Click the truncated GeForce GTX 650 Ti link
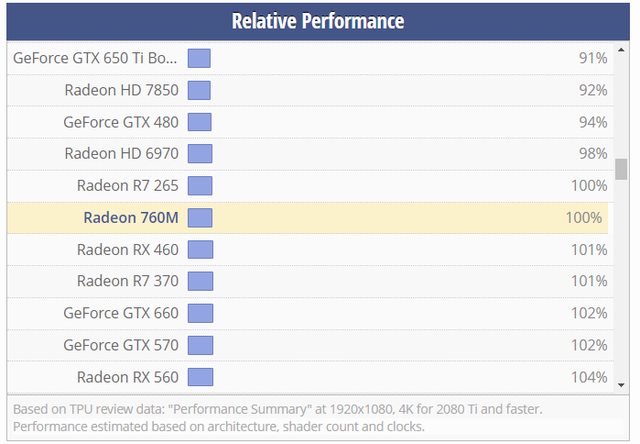640x444 pixels. (96, 58)
